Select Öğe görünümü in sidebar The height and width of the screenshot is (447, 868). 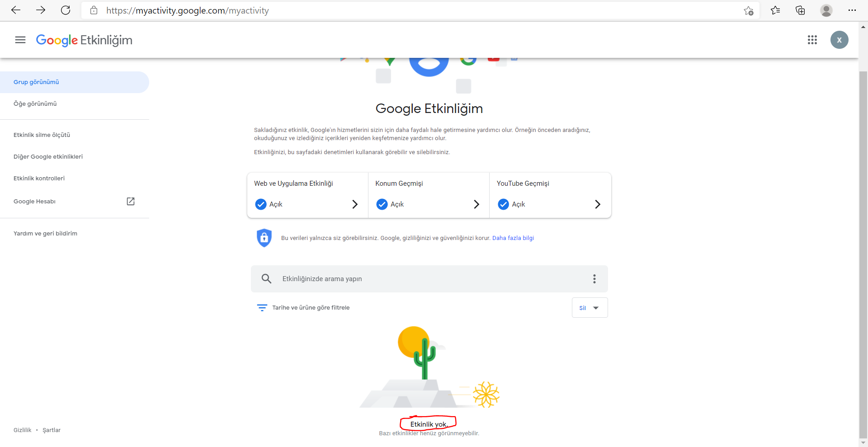75,104
